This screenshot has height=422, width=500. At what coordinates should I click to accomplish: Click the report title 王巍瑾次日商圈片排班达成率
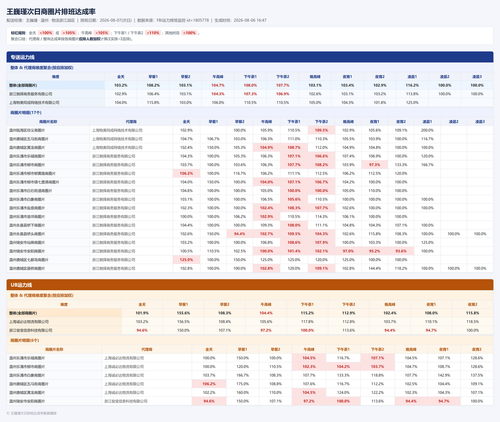click(51, 12)
